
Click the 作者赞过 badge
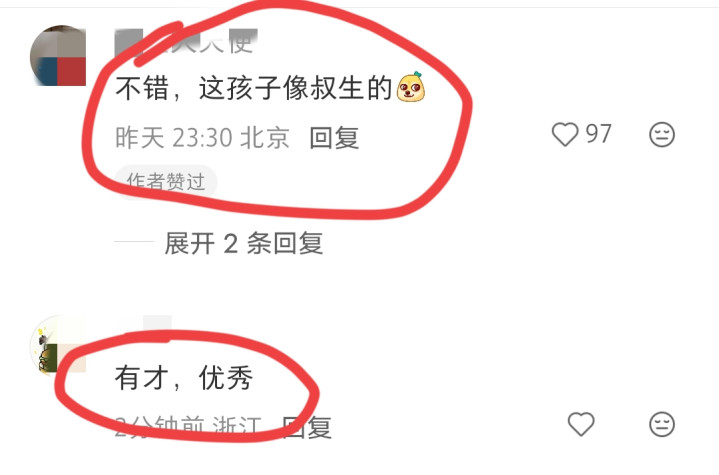pyautogui.click(x=166, y=182)
